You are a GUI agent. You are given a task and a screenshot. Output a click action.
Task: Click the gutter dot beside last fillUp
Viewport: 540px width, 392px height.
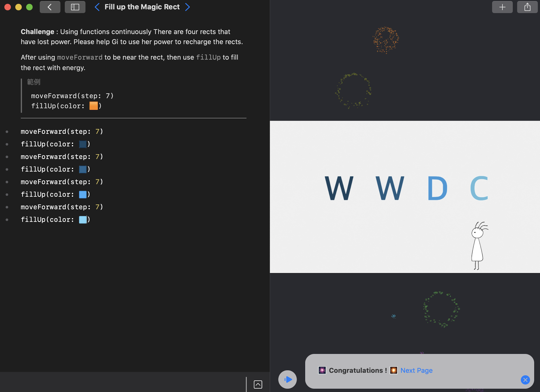(x=7, y=220)
